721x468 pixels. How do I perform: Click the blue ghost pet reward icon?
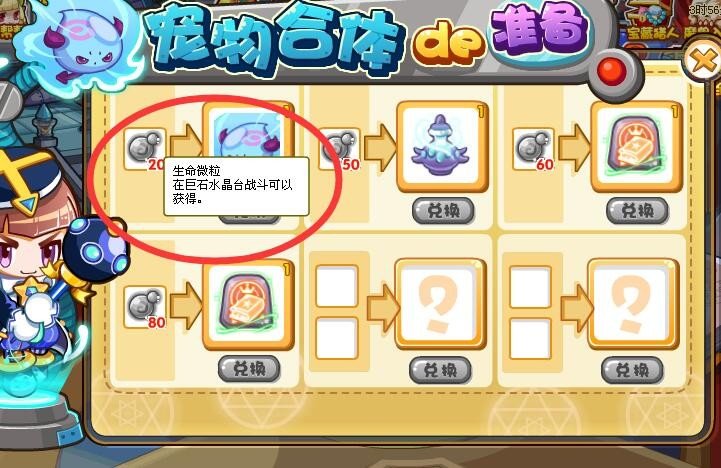pos(249,133)
